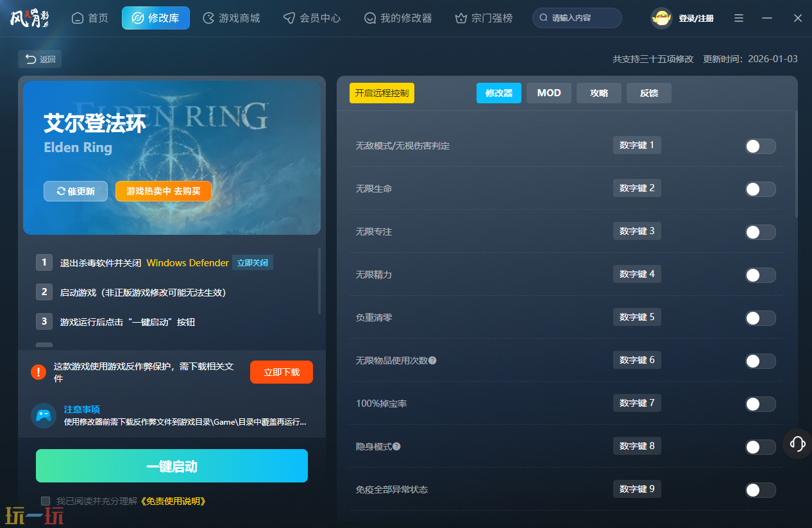Click 立即下载 download button
The height and width of the screenshot is (528, 812).
click(x=282, y=372)
